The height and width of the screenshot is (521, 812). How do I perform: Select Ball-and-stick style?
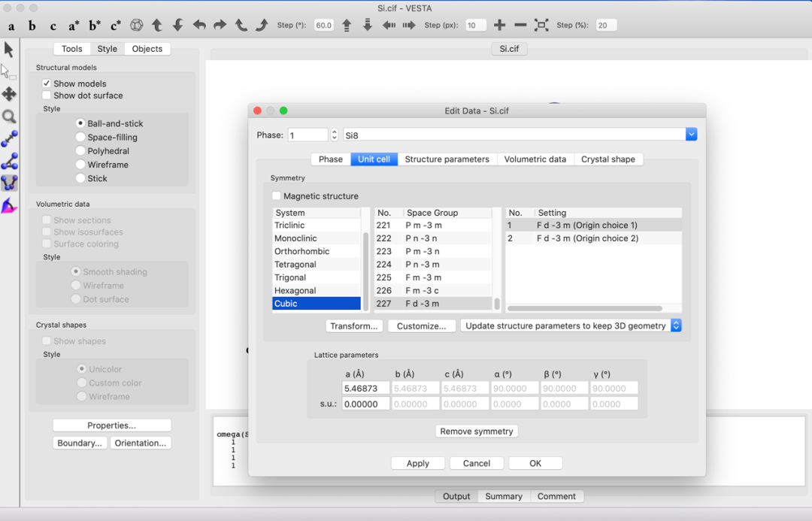coord(80,123)
